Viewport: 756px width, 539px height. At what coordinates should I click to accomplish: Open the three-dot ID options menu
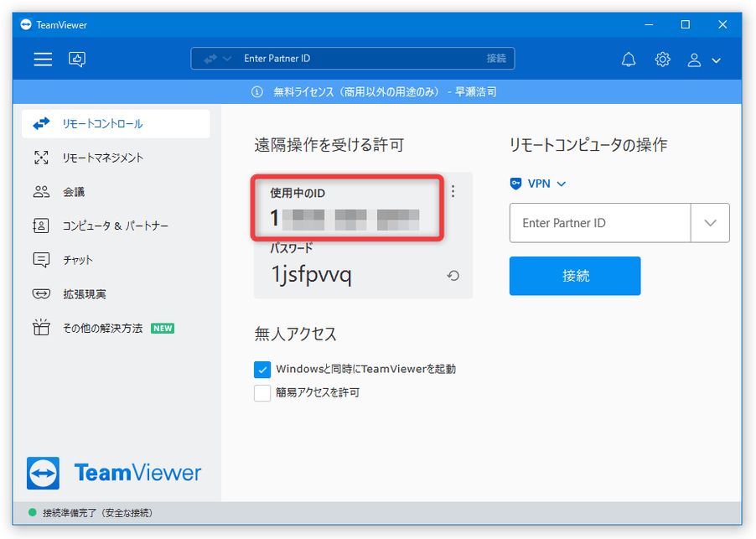point(453,191)
